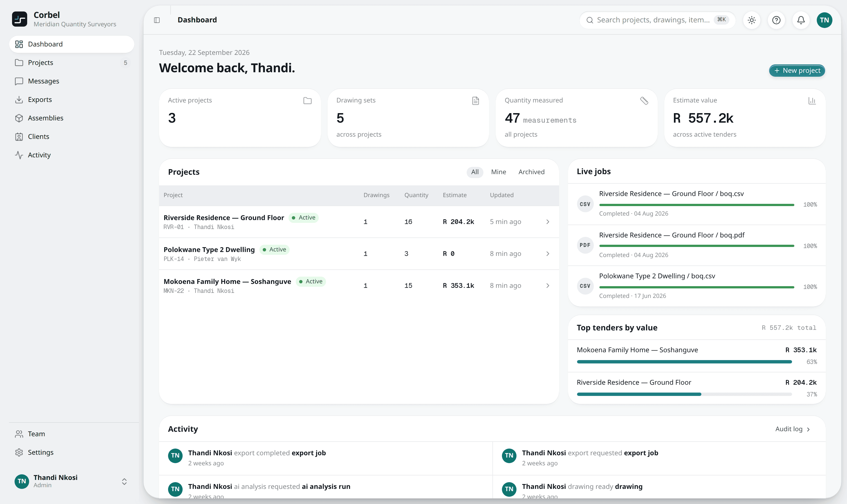
Task: Click the 'export completed export job' activity entry
Action: coord(325,458)
